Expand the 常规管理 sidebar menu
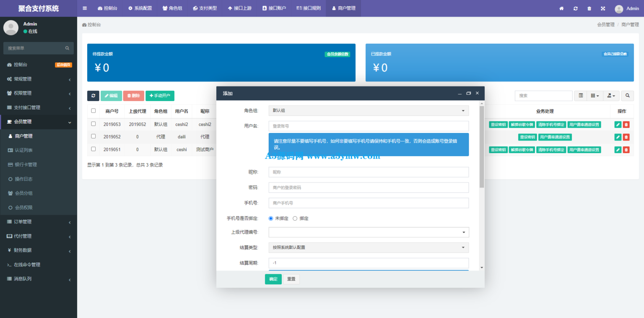The height and width of the screenshot is (318, 644). pos(39,79)
